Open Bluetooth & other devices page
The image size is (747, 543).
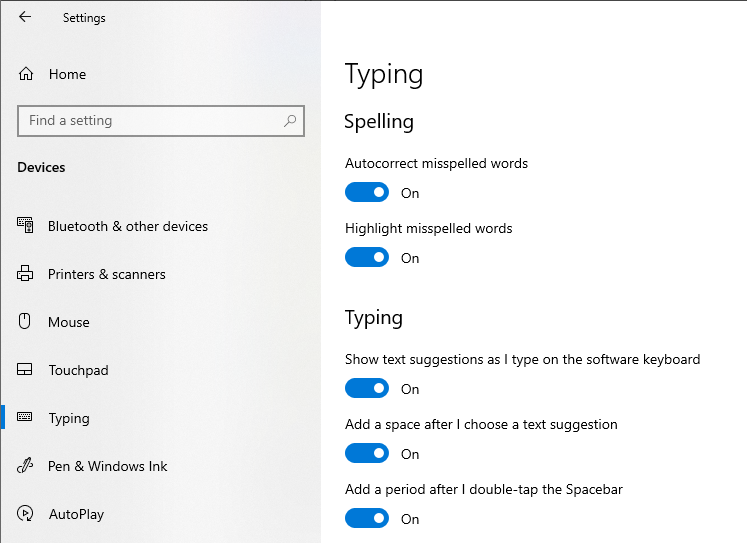point(128,226)
